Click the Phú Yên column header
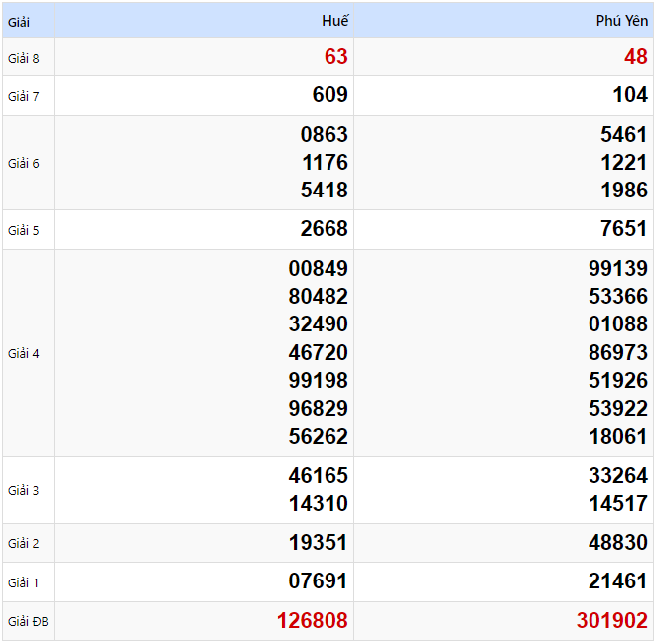 coord(621,21)
